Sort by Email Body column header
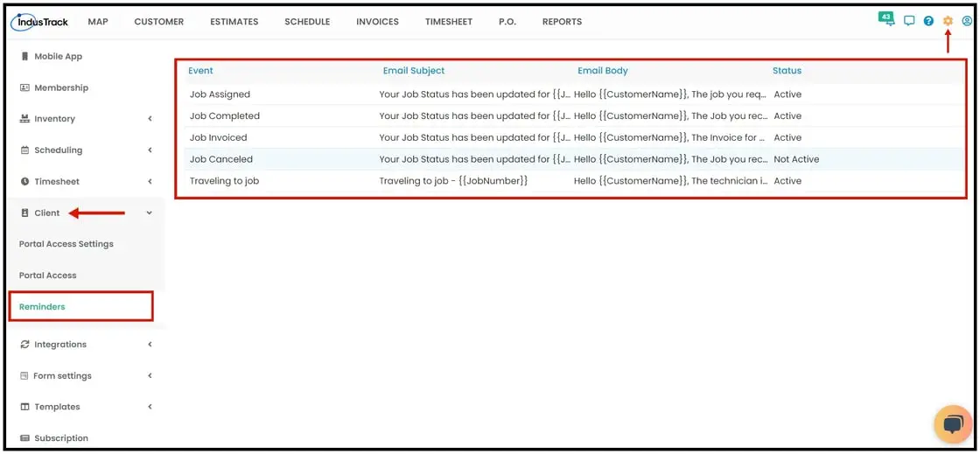Viewport: 980px width, 454px height. 603,71
